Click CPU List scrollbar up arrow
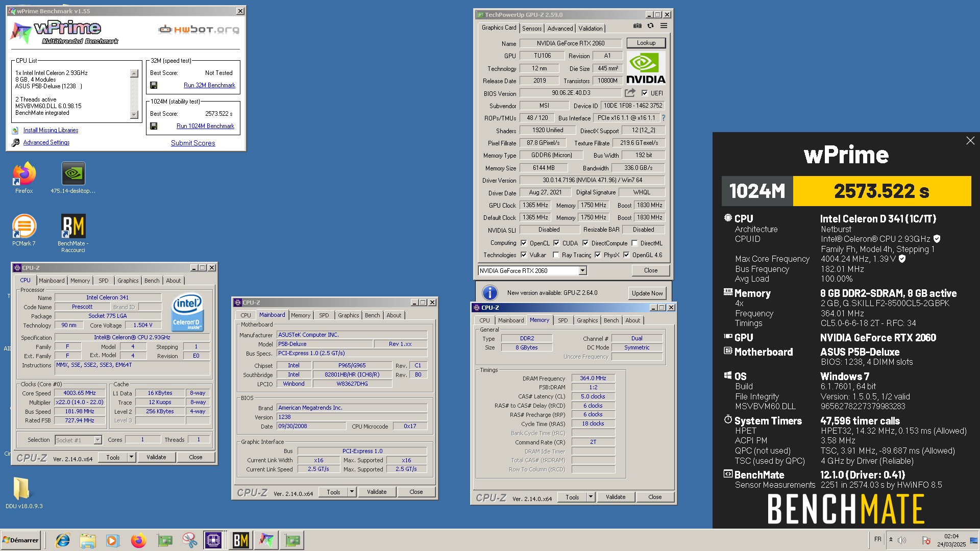 (134, 73)
